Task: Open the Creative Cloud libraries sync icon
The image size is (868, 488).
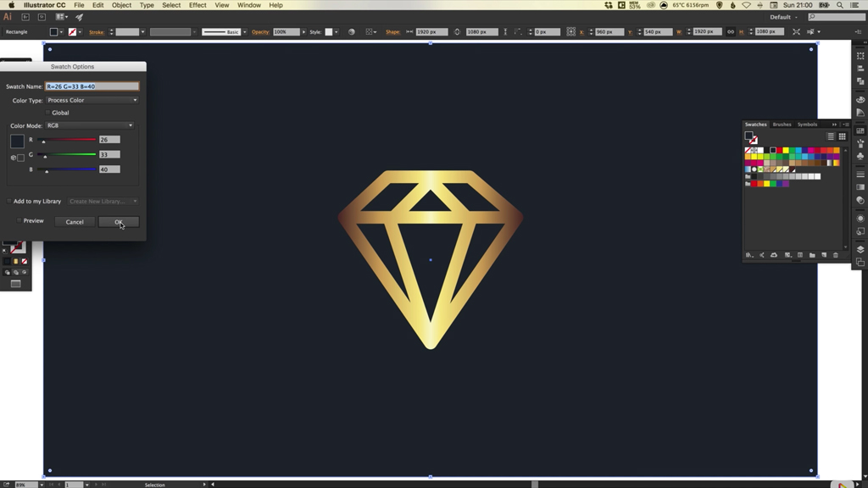Action: coord(774,254)
